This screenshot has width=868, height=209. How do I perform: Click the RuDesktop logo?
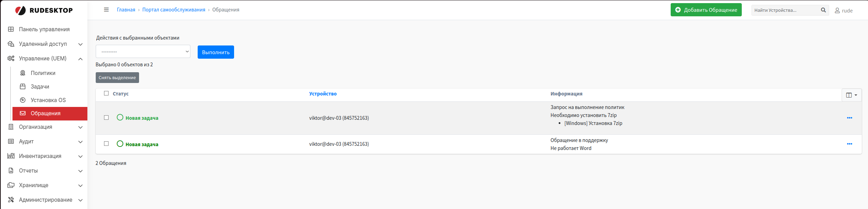(44, 10)
